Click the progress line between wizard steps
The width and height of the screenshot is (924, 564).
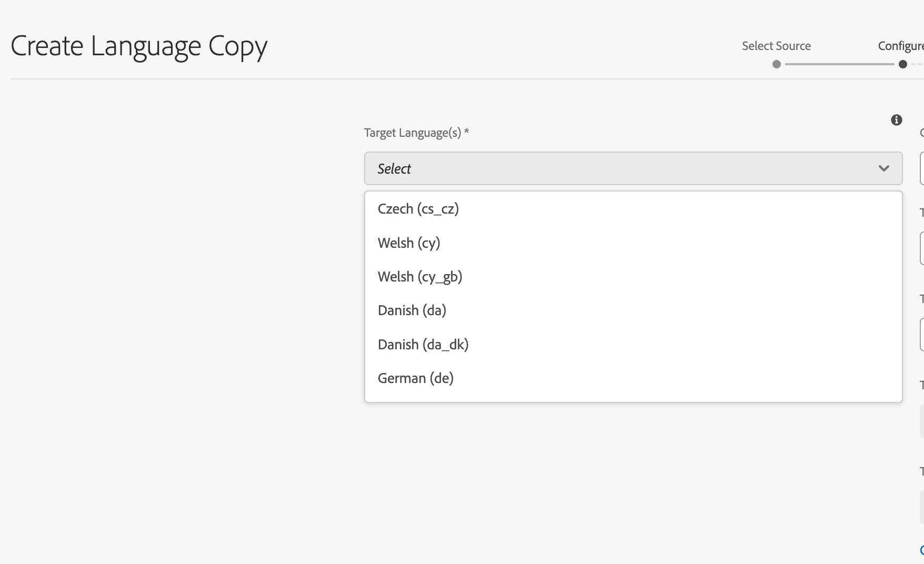tap(839, 64)
